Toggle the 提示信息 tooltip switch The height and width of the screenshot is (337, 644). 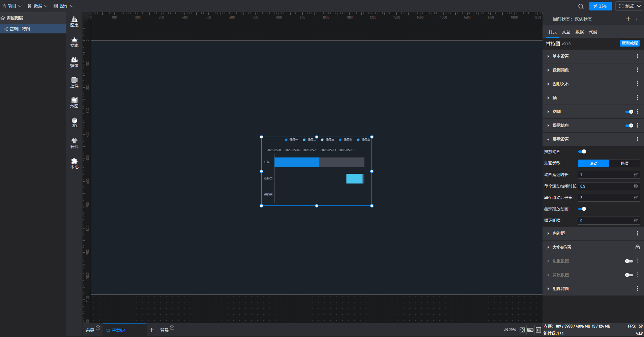click(x=629, y=125)
